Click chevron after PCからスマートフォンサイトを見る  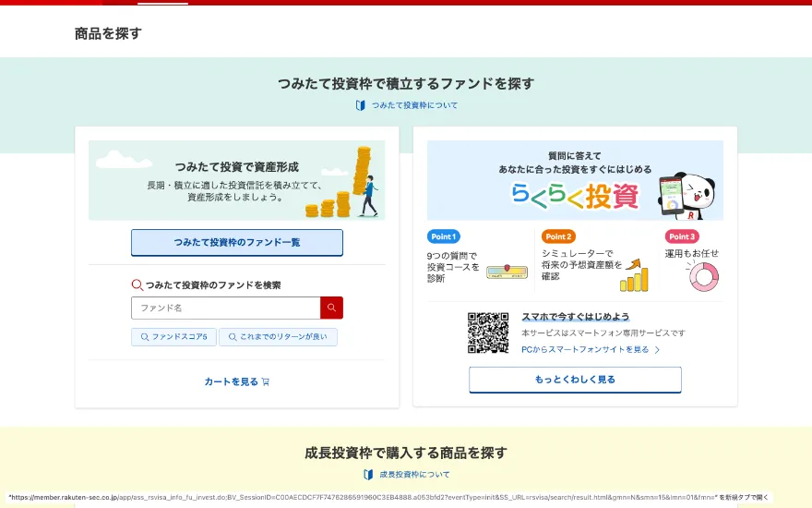coord(657,350)
